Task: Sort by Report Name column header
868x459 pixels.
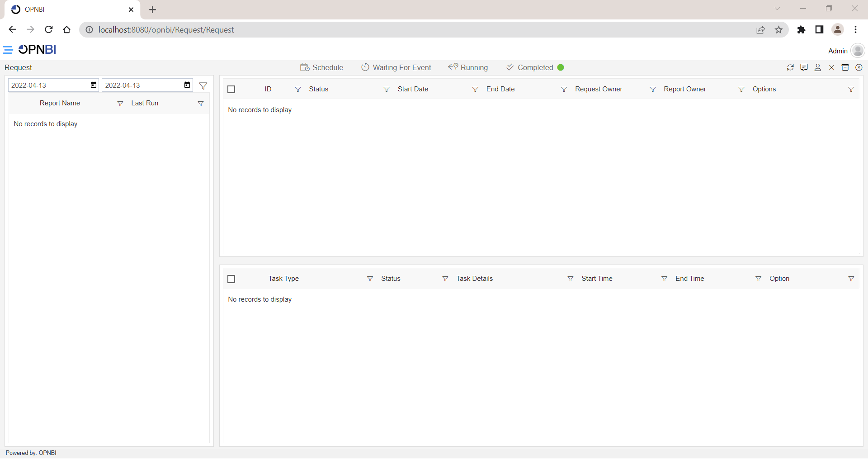Action: pos(60,103)
